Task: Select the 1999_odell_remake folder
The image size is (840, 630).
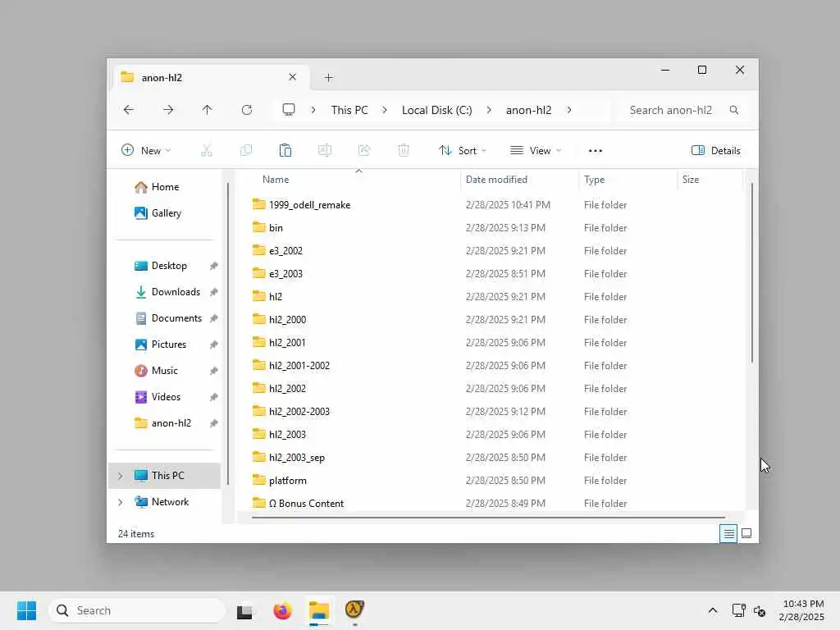Action: click(309, 204)
